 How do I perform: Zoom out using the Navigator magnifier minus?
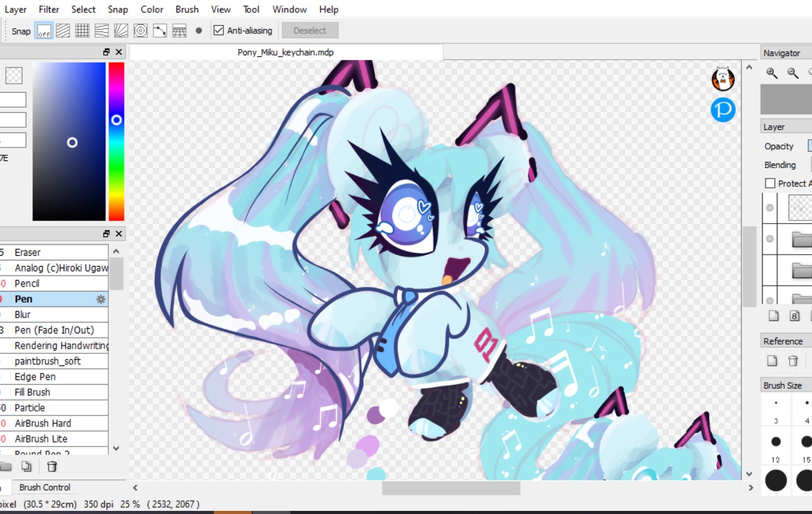coord(793,73)
